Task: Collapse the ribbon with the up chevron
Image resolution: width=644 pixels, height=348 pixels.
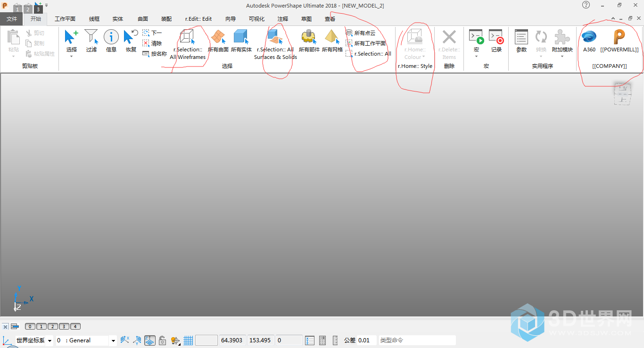Action: click(613, 18)
